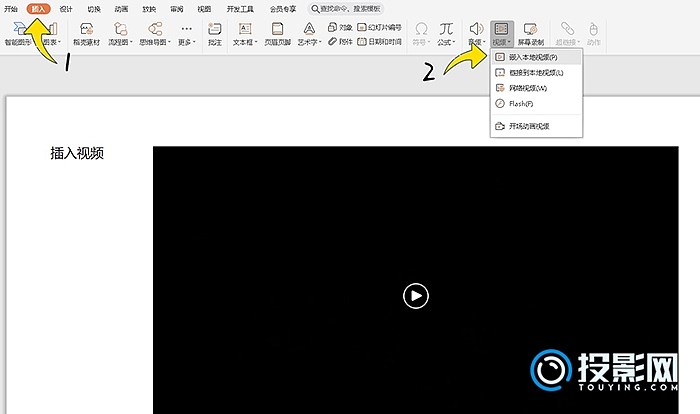The height and width of the screenshot is (414, 700).
Task: Select 网络视频(W) online video option
Action: [x=536, y=88]
